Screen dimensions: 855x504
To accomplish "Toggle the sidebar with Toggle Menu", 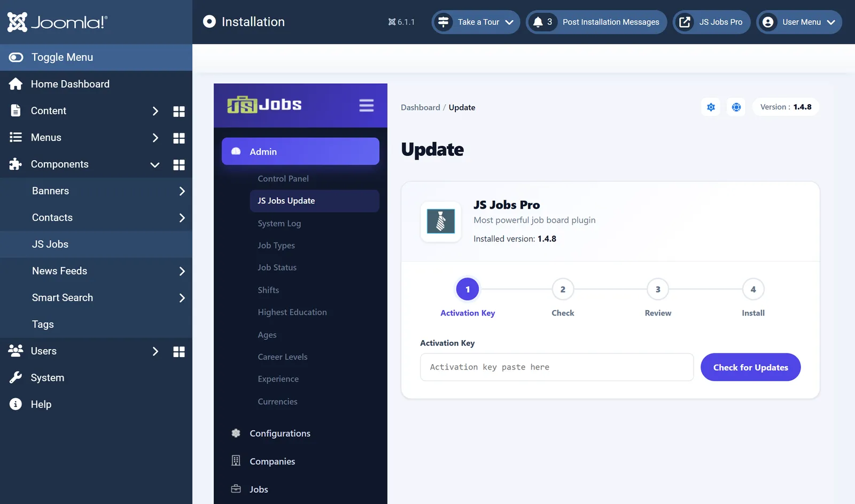I will (96, 57).
